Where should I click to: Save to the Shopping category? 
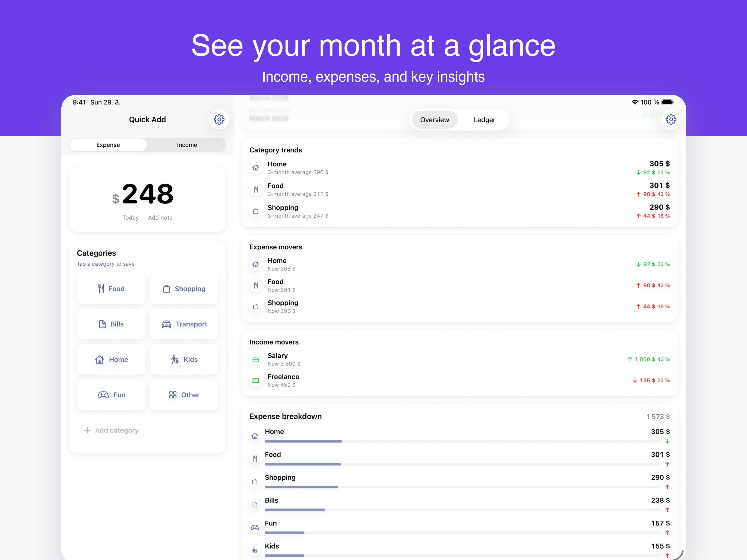pyautogui.click(x=184, y=289)
